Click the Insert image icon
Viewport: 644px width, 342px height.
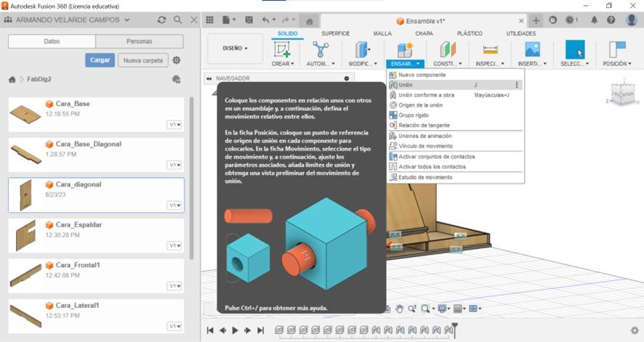[532, 49]
